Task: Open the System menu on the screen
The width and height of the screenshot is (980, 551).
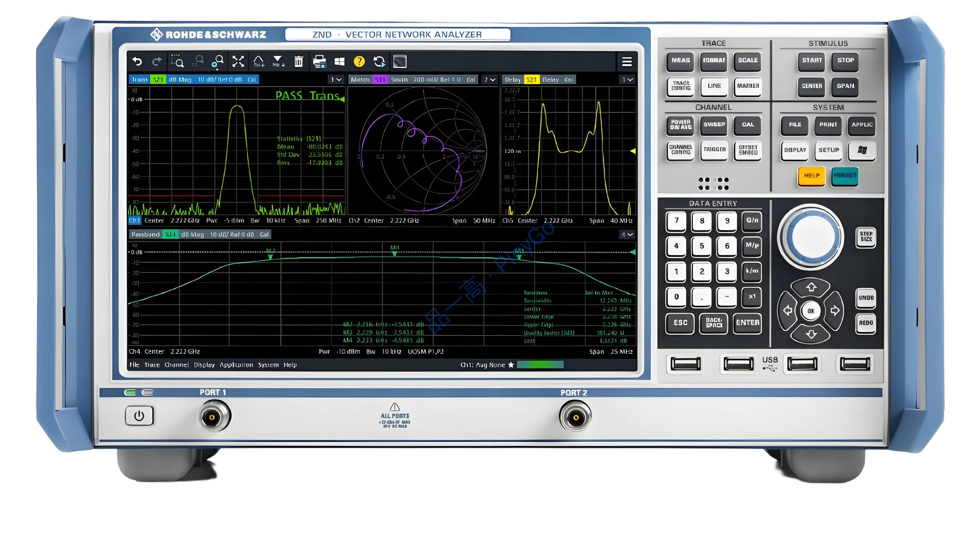Action: (x=268, y=364)
